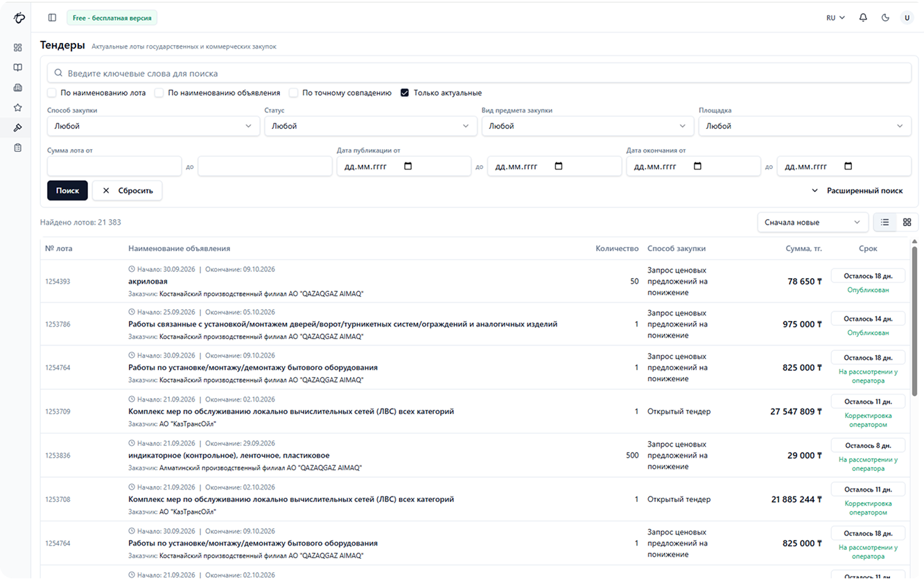Open the book icon in sidebar
Viewport: 924px width, 579px height.
tap(18, 67)
